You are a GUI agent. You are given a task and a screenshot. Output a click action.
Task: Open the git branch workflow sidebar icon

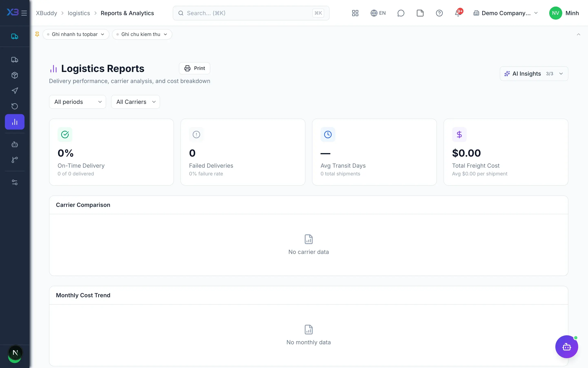click(14, 160)
